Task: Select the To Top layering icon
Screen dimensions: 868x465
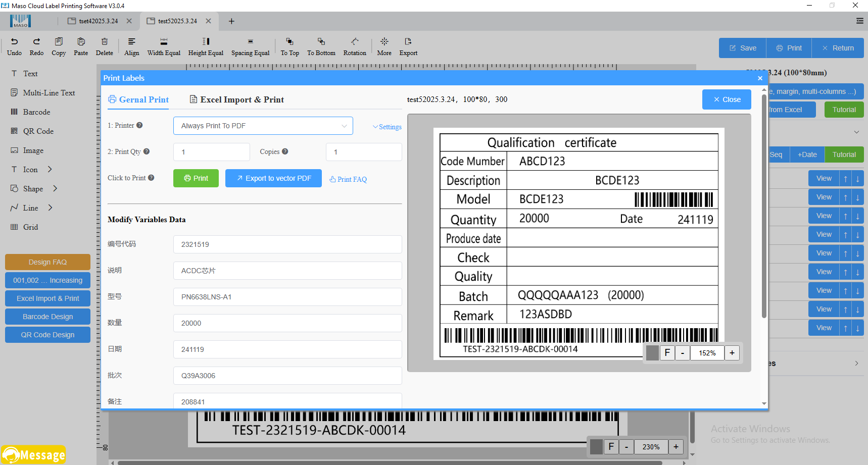Action: [x=290, y=42]
